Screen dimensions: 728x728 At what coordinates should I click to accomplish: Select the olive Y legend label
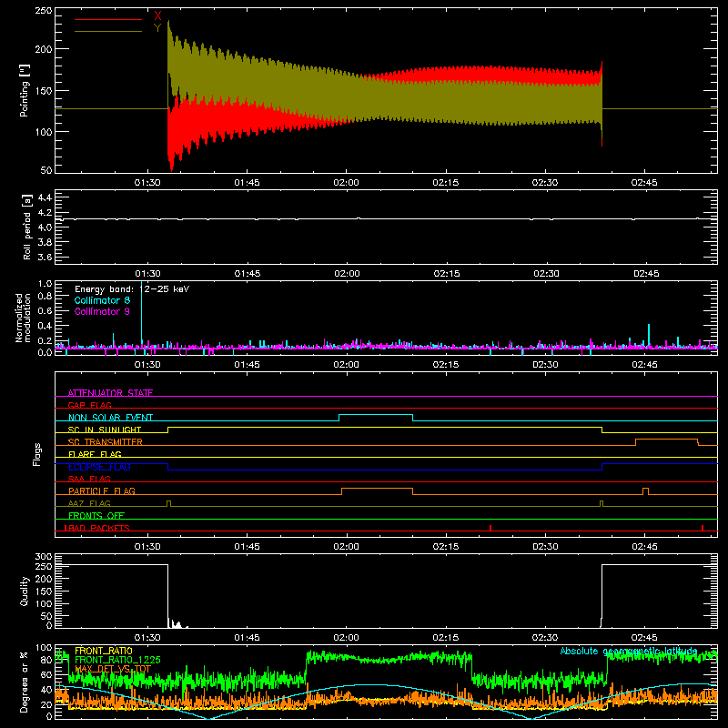157,28
